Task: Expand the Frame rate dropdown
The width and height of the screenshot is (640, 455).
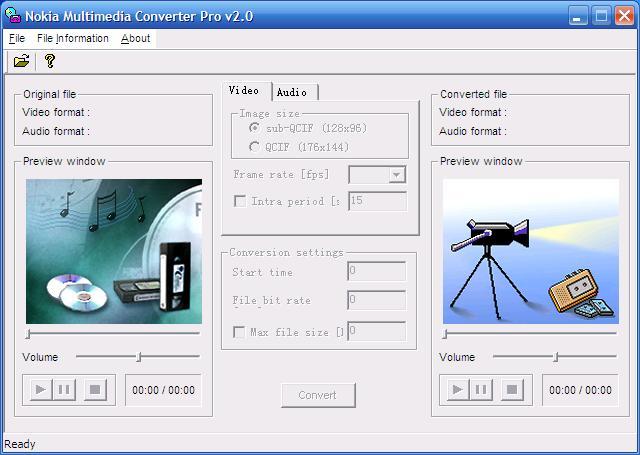Action: [x=397, y=175]
